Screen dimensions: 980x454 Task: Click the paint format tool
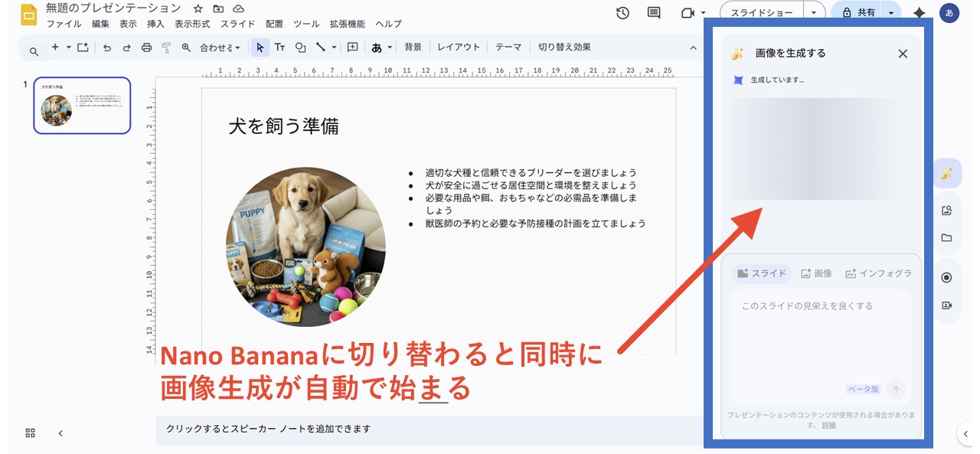click(166, 47)
